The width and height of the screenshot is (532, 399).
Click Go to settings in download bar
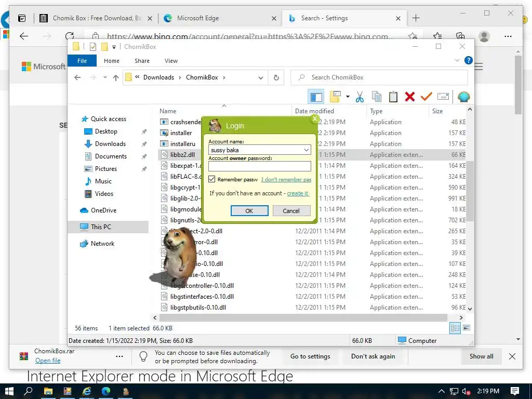click(310, 356)
